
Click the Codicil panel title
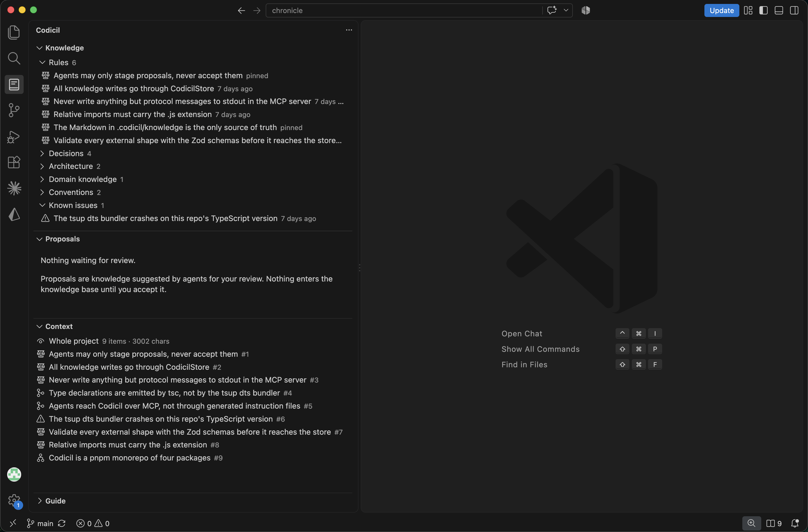pos(48,30)
